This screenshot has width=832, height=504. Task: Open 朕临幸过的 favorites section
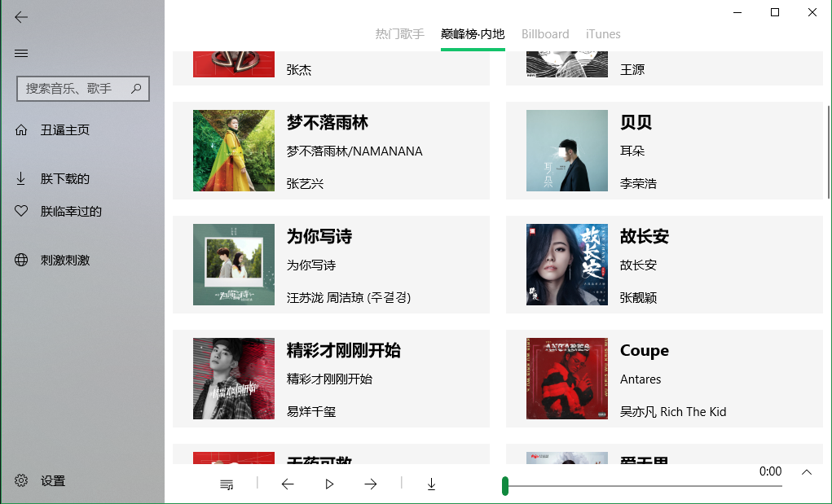82,212
